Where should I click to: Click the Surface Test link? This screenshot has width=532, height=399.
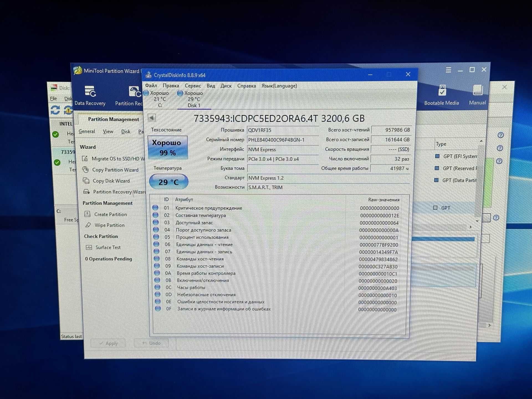[x=108, y=247]
